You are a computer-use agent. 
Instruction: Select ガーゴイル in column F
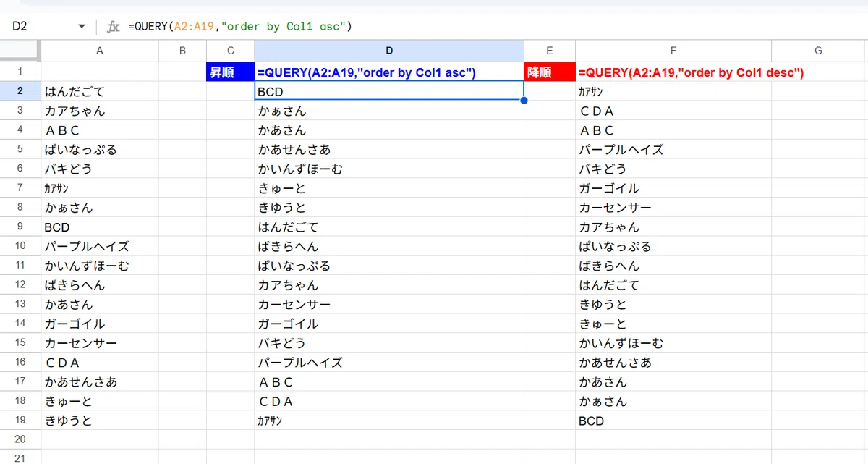(x=673, y=188)
